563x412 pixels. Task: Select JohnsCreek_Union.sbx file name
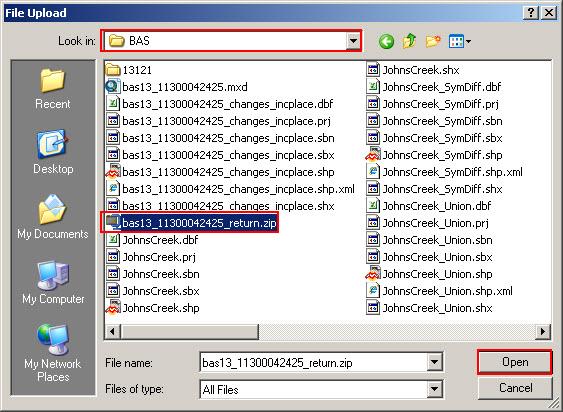tap(437, 257)
